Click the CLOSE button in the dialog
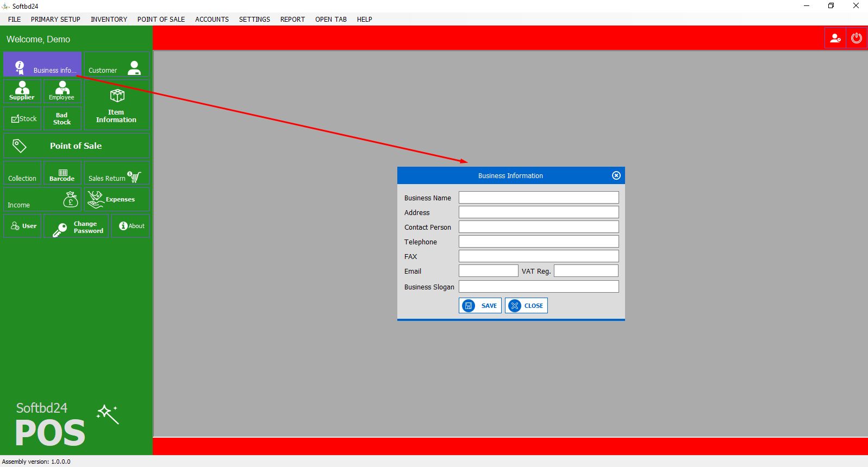Image resolution: width=868 pixels, height=467 pixels. point(526,306)
